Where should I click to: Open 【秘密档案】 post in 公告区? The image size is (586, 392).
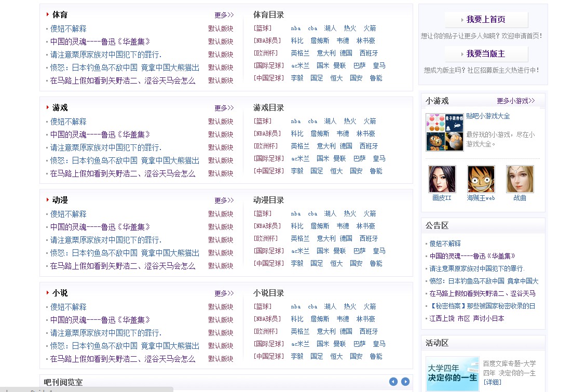482,306
